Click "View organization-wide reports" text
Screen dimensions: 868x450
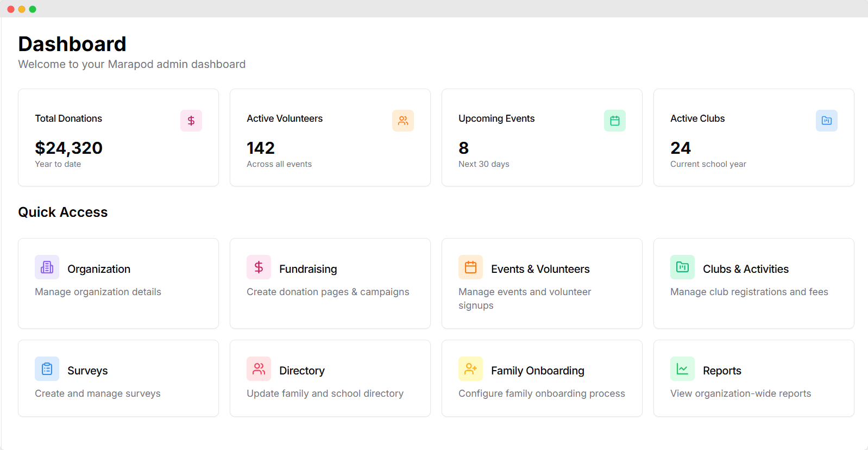(741, 393)
